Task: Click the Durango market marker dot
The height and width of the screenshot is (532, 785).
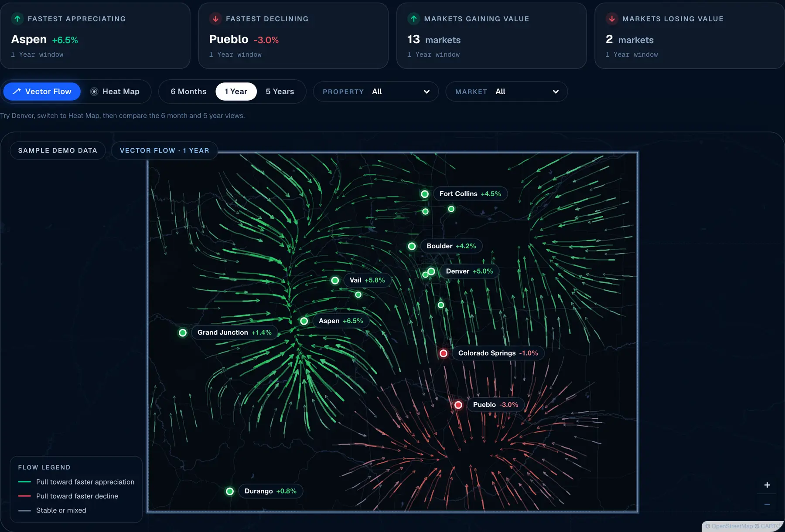Action: click(x=230, y=491)
